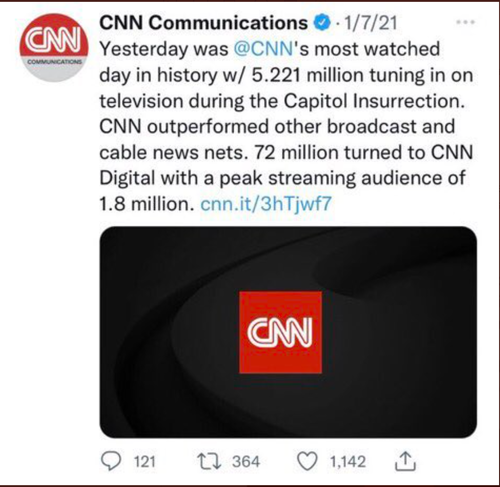This screenshot has height=487, width=500.
Task: Click the reply speech bubble icon
Action: point(111,461)
